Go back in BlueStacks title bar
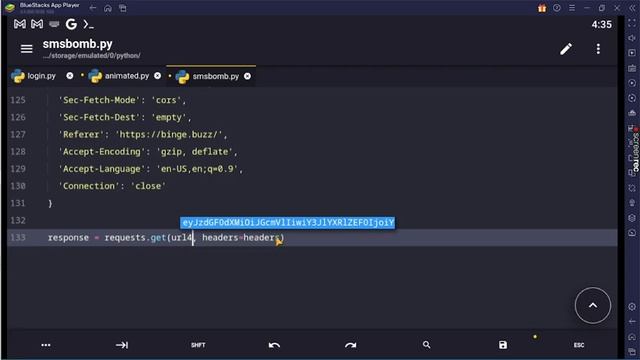This screenshot has height=360, width=640. 93,8
